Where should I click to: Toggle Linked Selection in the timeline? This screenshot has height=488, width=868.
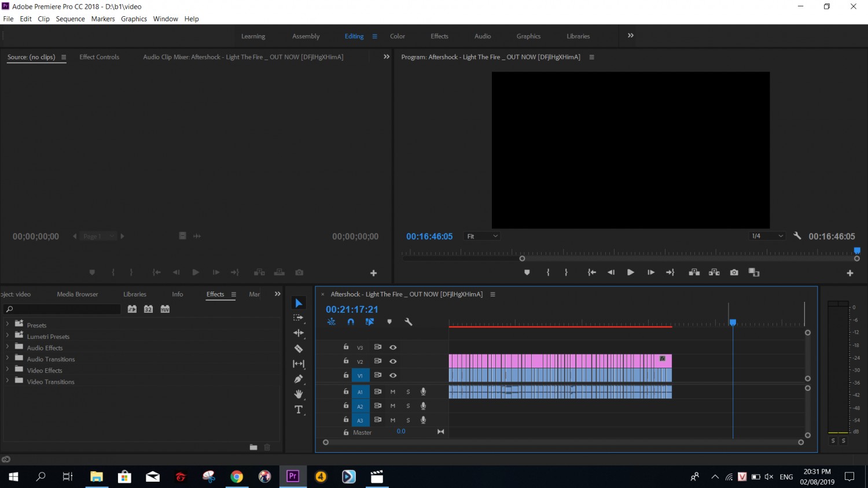click(x=370, y=322)
